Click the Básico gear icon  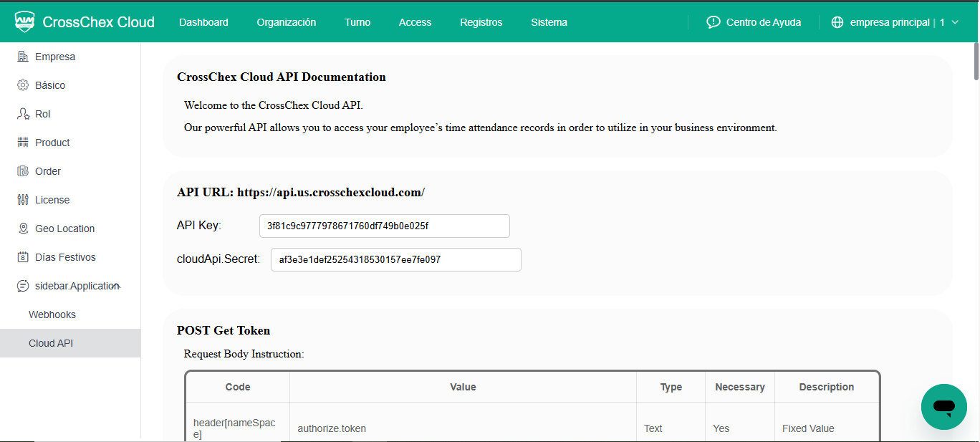coord(23,85)
